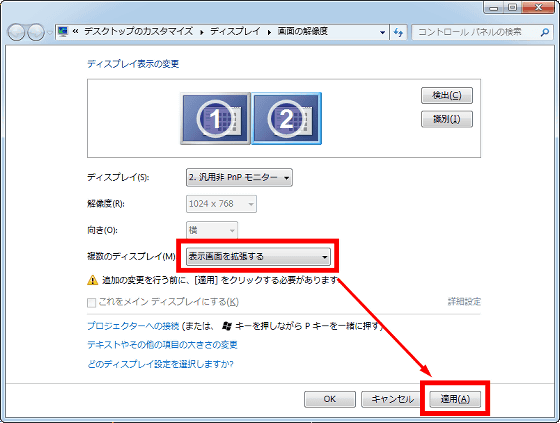The width and height of the screenshot is (560, 423).
Task: Click the OK button
Action: [x=330, y=399]
